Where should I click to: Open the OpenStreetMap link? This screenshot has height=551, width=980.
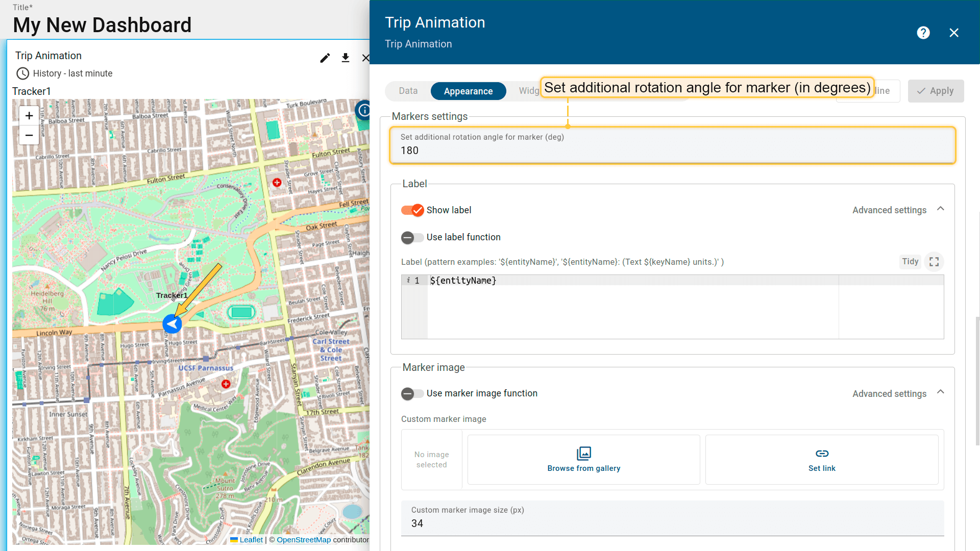point(304,540)
